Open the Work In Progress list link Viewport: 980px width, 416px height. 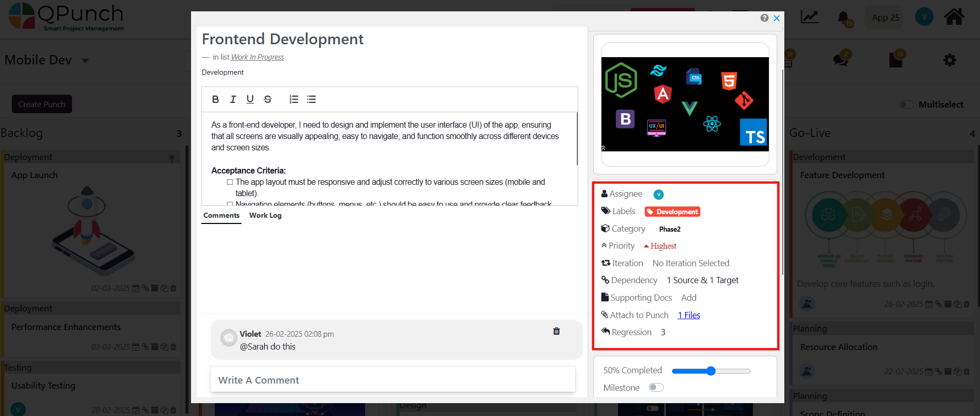(257, 57)
